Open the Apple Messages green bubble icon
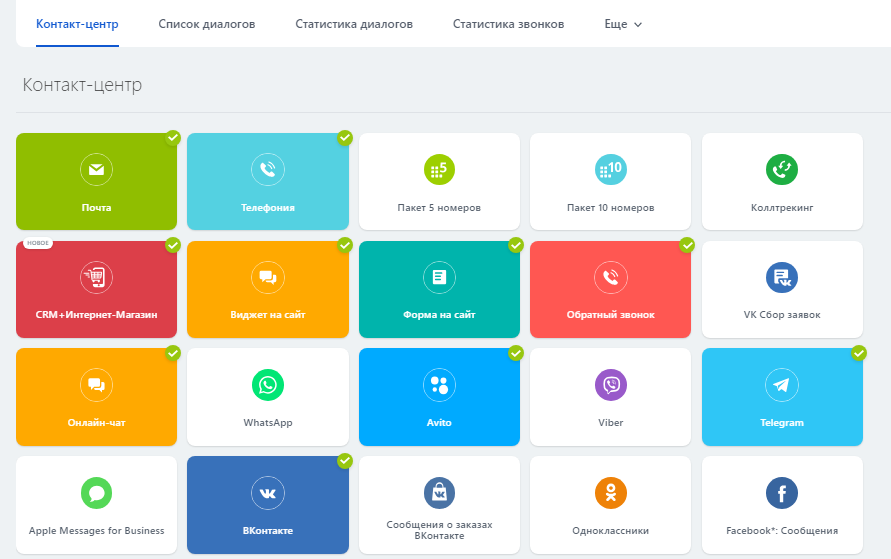Image resolution: width=891 pixels, height=559 pixels. pos(96,493)
